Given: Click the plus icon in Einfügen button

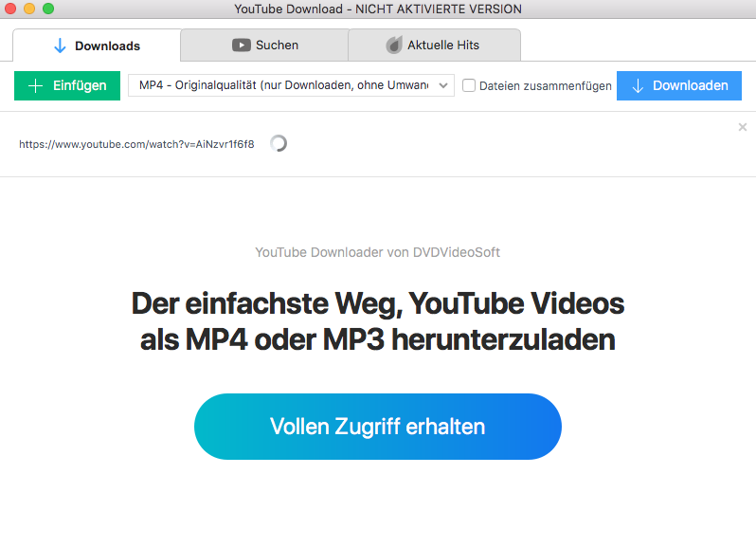Looking at the screenshot, I should 36,86.
